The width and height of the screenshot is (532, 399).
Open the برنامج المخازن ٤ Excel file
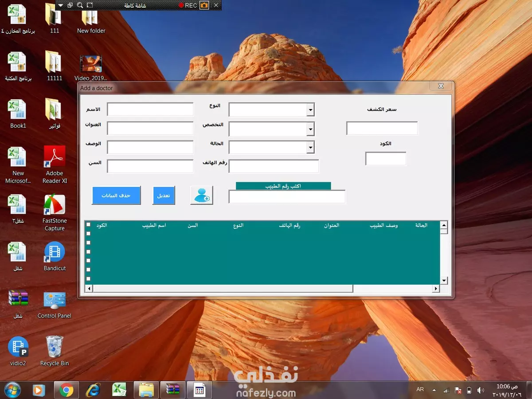18,19
